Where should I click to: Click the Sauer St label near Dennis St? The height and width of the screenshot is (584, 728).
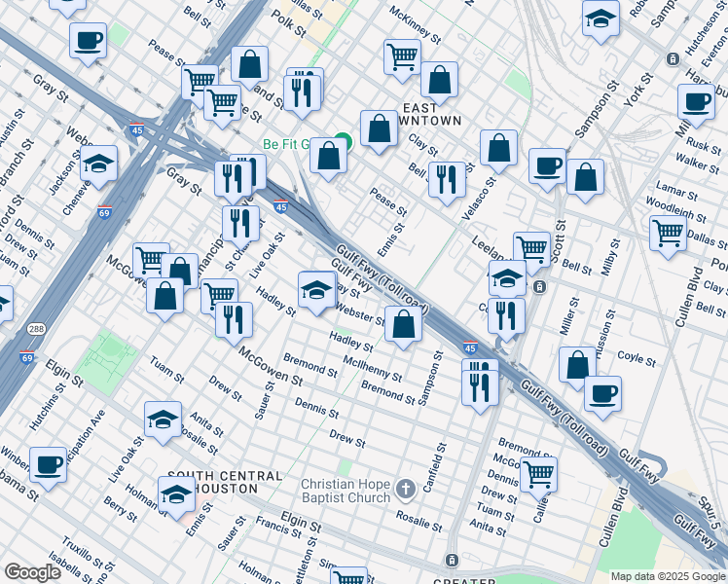263,400
